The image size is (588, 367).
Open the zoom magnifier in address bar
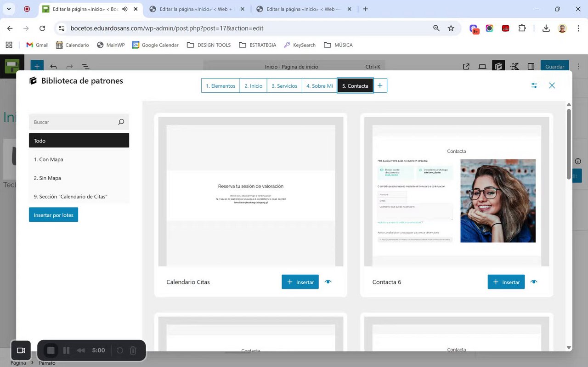(x=436, y=28)
